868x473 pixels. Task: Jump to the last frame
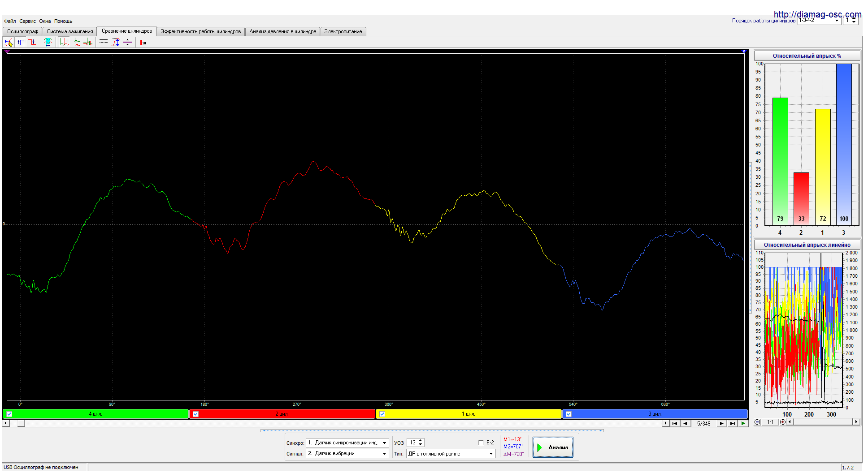[x=732, y=423]
